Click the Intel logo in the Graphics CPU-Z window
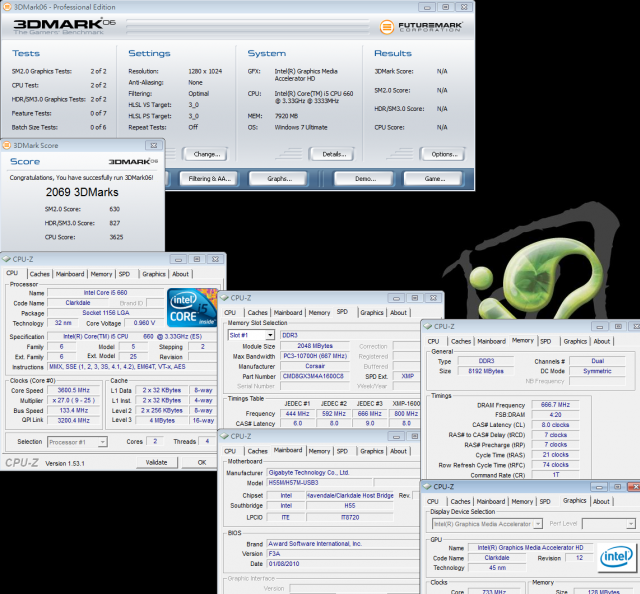Image resolution: width=640 pixels, height=594 pixels. tap(616, 557)
